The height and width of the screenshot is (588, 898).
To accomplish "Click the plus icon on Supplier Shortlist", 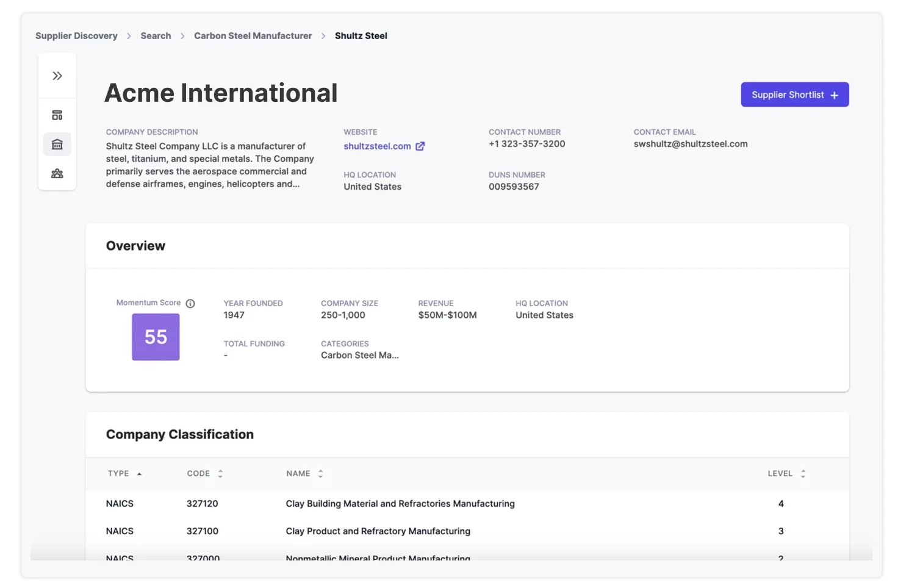I will pyautogui.click(x=835, y=95).
